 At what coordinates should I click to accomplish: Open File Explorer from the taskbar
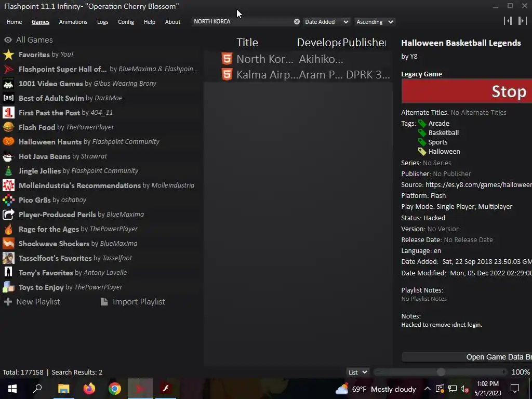(x=63, y=389)
